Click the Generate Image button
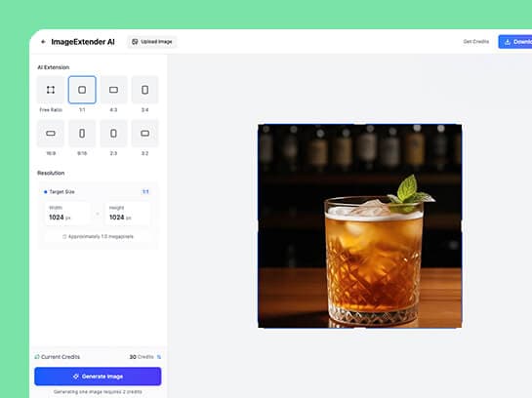This screenshot has height=398, width=532. click(x=98, y=377)
